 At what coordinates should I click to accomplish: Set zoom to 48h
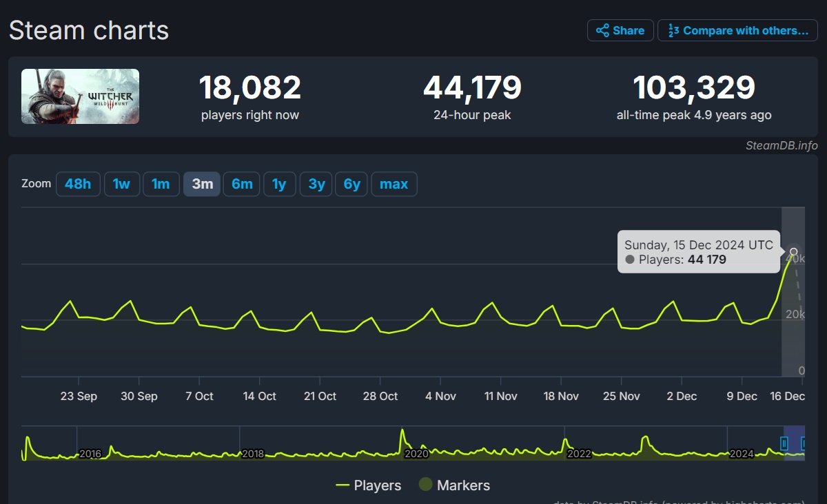[x=78, y=184]
